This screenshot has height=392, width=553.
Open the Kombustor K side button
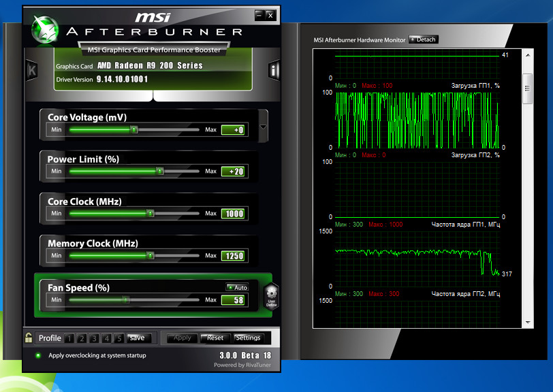point(32,70)
